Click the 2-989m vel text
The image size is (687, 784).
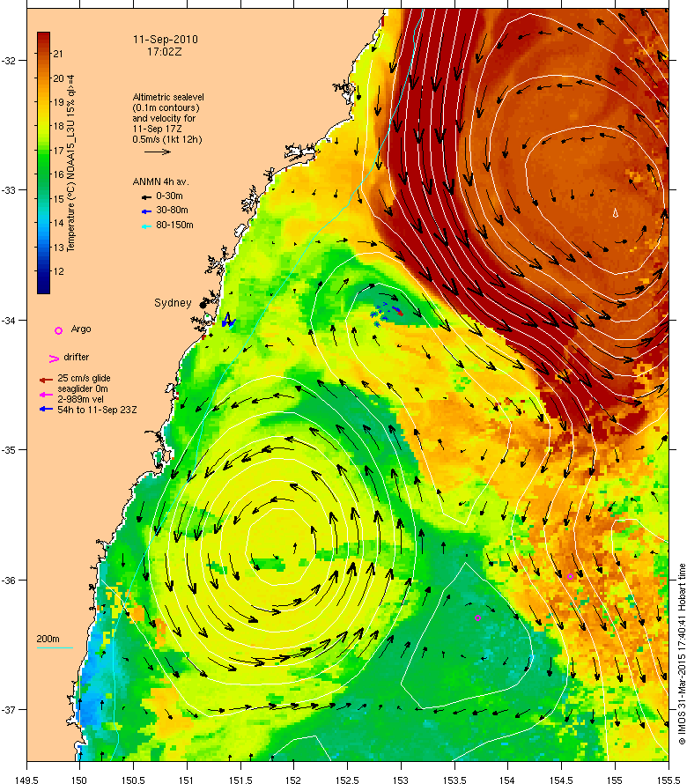point(80,399)
